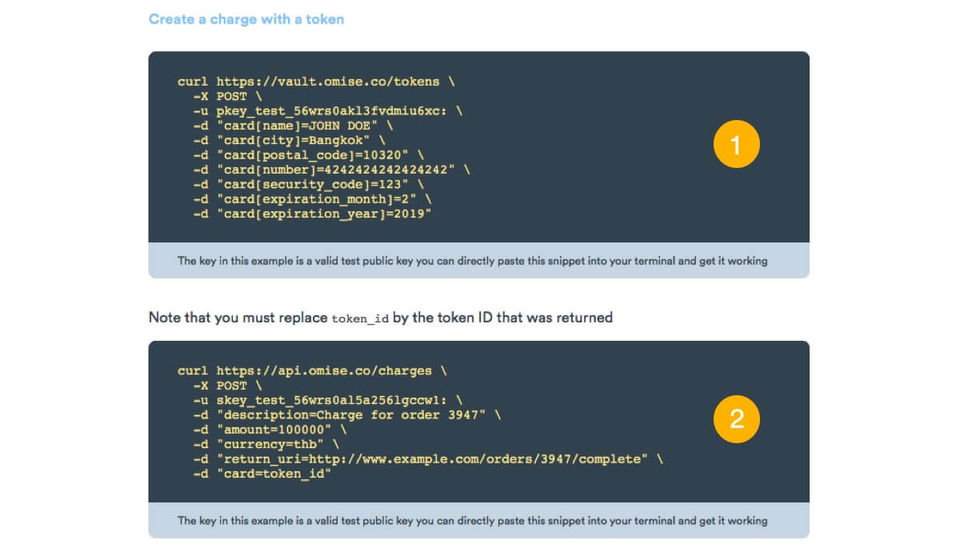Click the note under the charges code snippet
Viewport: 960px width, 552px height.
tap(472, 521)
